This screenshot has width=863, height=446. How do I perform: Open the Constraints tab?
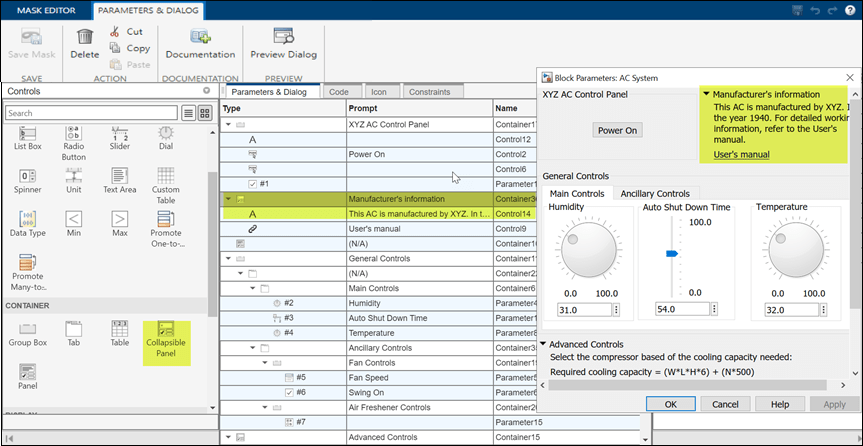click(x=428, y=91)
